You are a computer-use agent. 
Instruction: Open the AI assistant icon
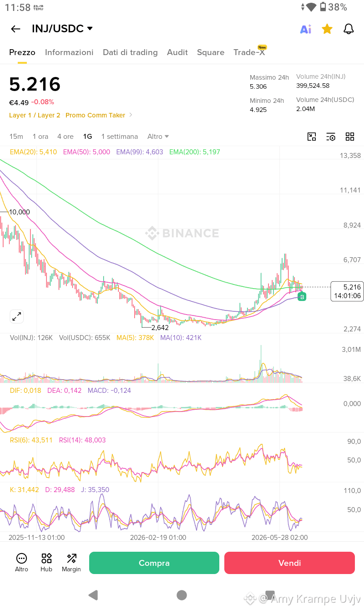pyautogui.click(x=306, y=29)
